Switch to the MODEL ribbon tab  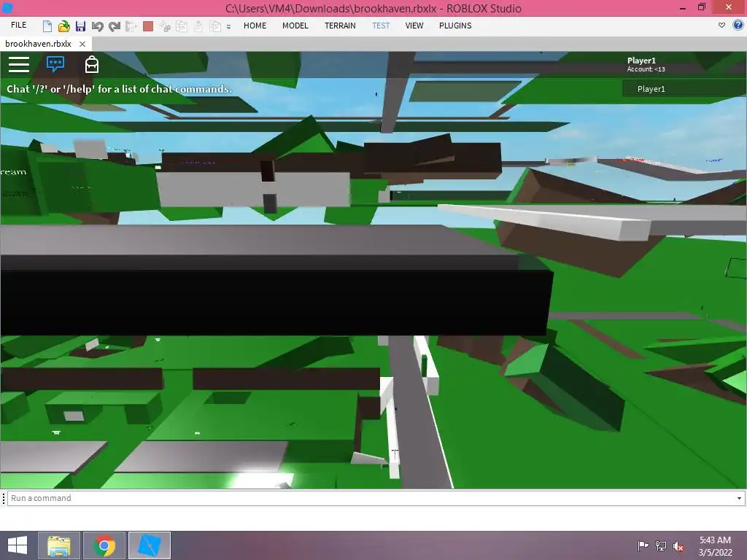[295, 26]
